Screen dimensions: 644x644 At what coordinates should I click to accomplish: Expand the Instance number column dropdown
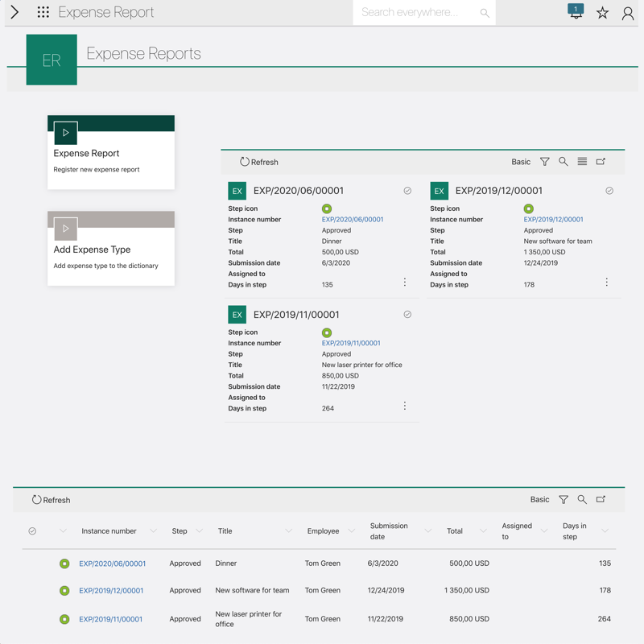click(153, 531)
